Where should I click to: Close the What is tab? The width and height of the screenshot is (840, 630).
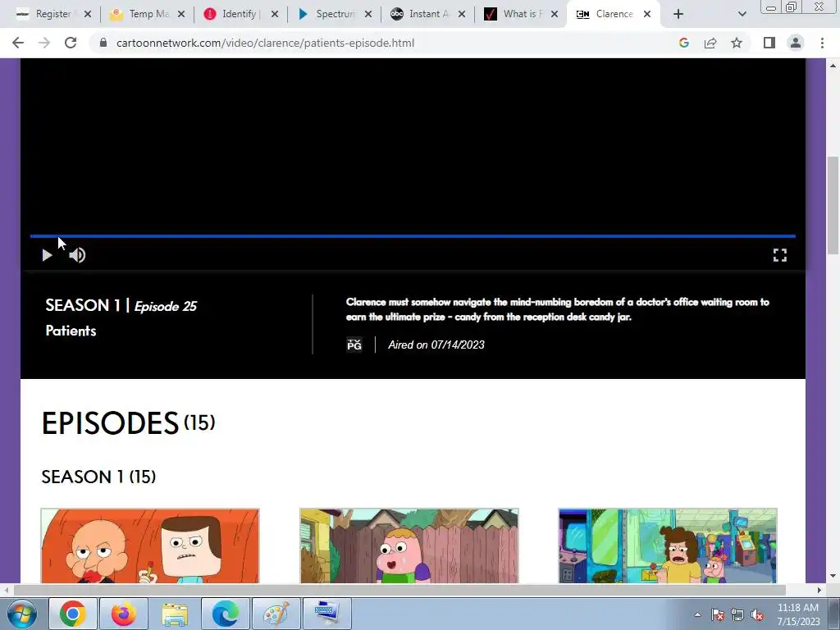click(x=555, y=15)
